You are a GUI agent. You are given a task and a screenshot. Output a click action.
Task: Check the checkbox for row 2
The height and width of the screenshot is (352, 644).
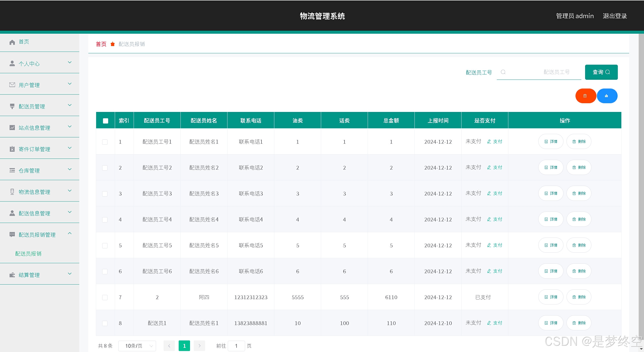point(105,168)
